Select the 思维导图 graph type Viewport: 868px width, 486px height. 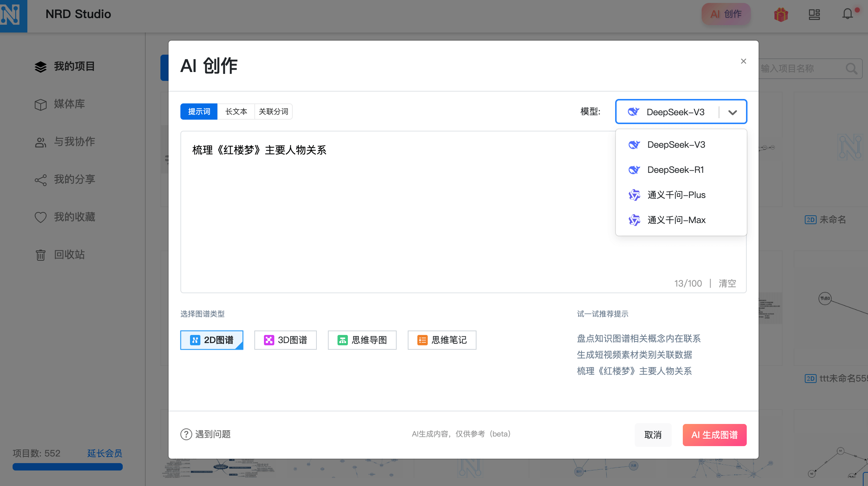[362, 340]
